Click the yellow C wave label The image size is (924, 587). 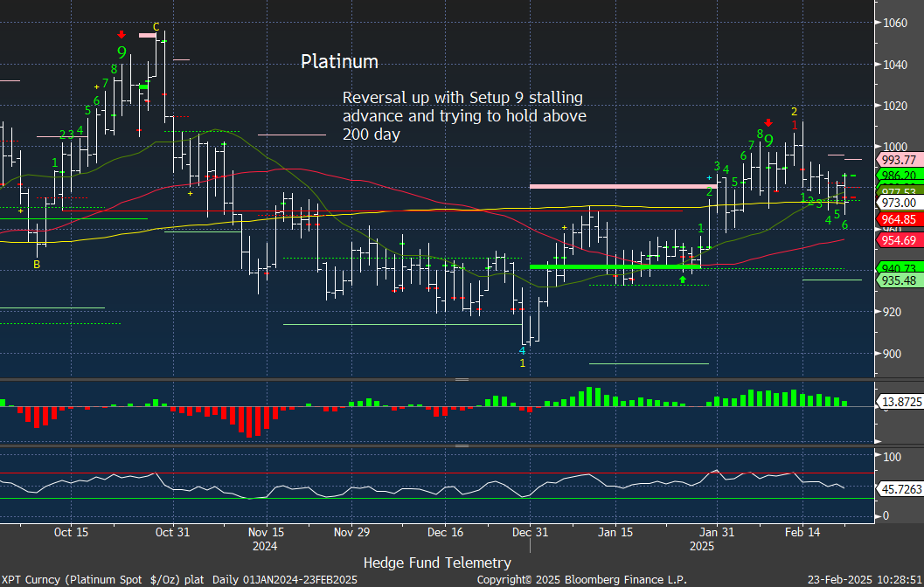tap(156, 27)
